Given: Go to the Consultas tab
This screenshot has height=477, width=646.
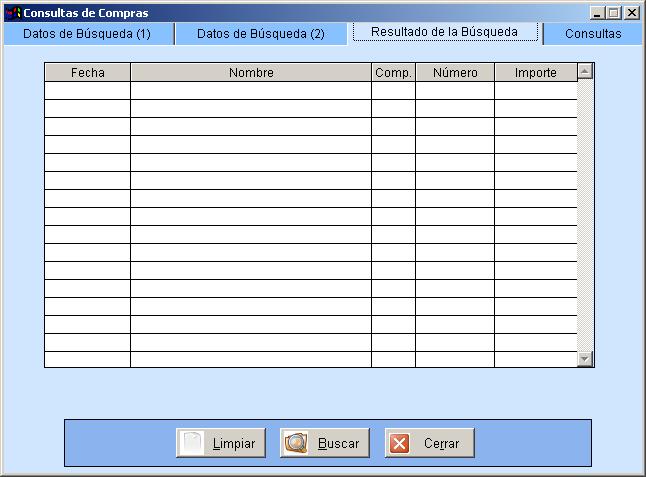Looking at the screenshot, I should 593,34.
